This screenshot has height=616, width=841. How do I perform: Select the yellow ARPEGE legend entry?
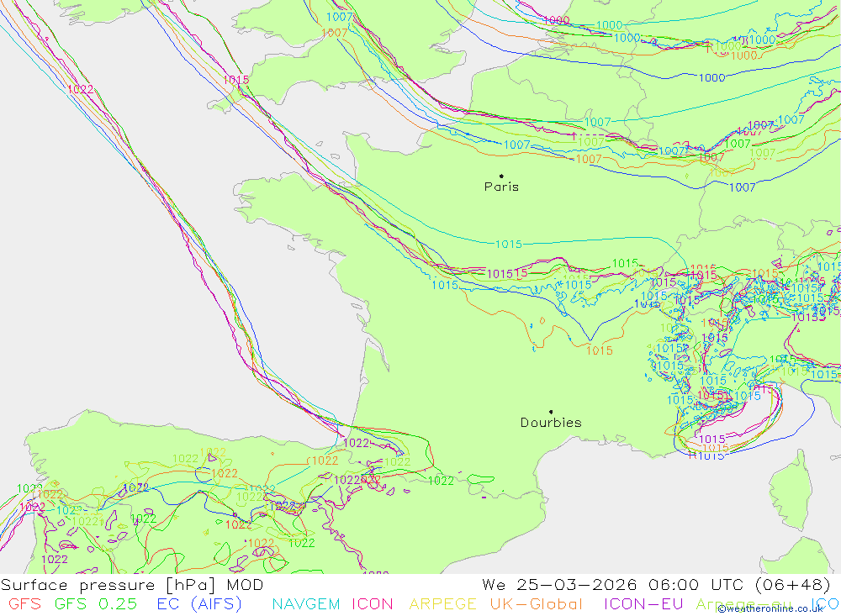click(442, 604)
